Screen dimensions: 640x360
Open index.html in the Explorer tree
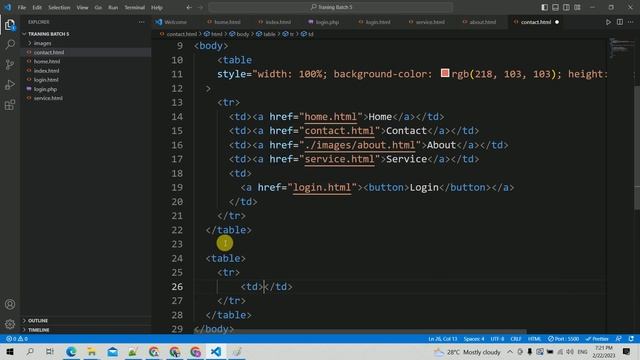tap(47, 71)
